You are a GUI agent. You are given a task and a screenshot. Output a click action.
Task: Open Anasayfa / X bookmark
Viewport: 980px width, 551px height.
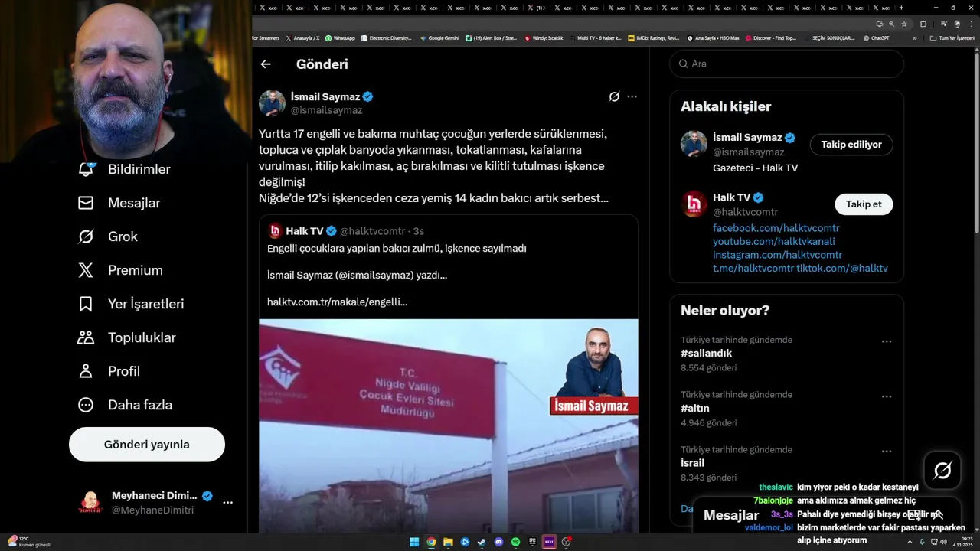pos(303,37)
